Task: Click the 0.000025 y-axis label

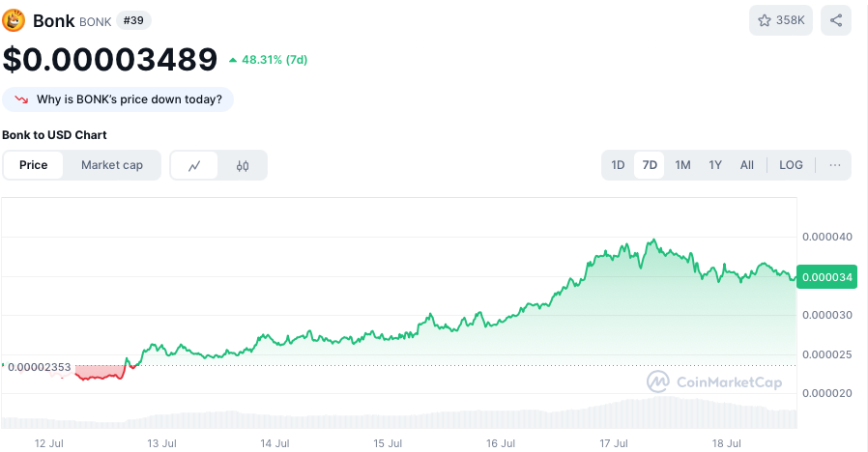Action: click(x=827, y=354)
